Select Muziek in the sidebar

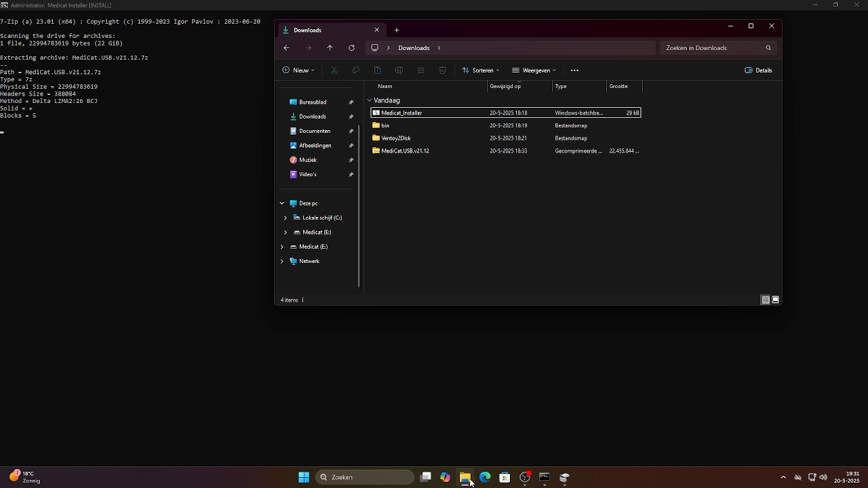(x=308, y=160)
